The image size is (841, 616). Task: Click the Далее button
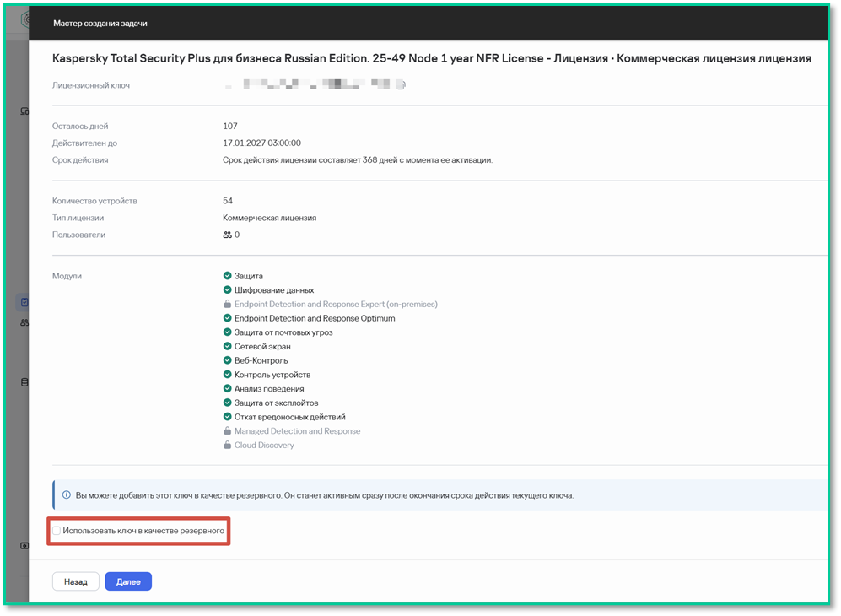point(128,581)
